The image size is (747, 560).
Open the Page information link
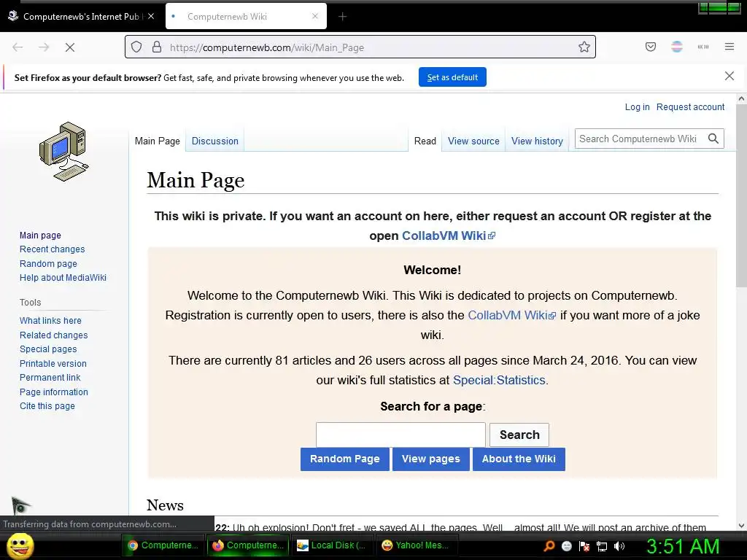click(x=54, y=392)
